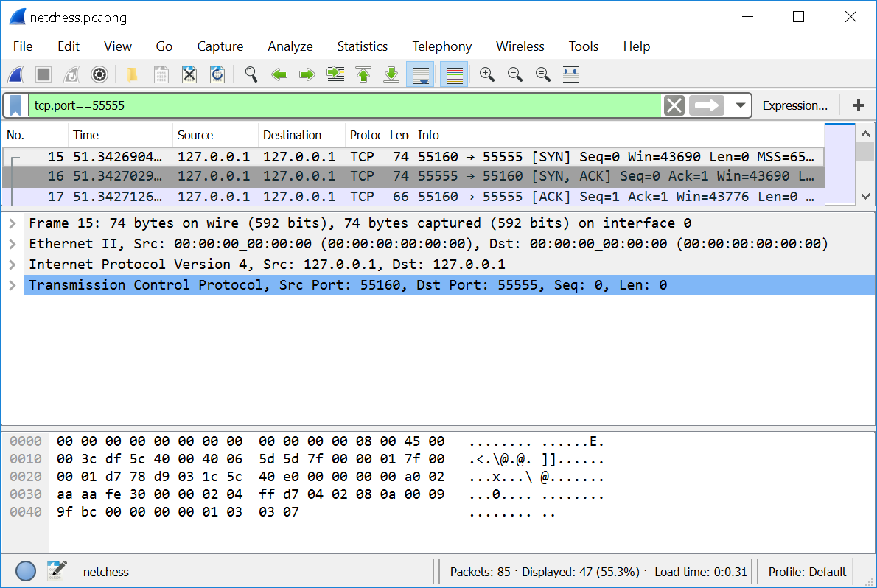Open the filter bookmark menu
The height and width of the screenshot is (588, 877).
point(15,105)
